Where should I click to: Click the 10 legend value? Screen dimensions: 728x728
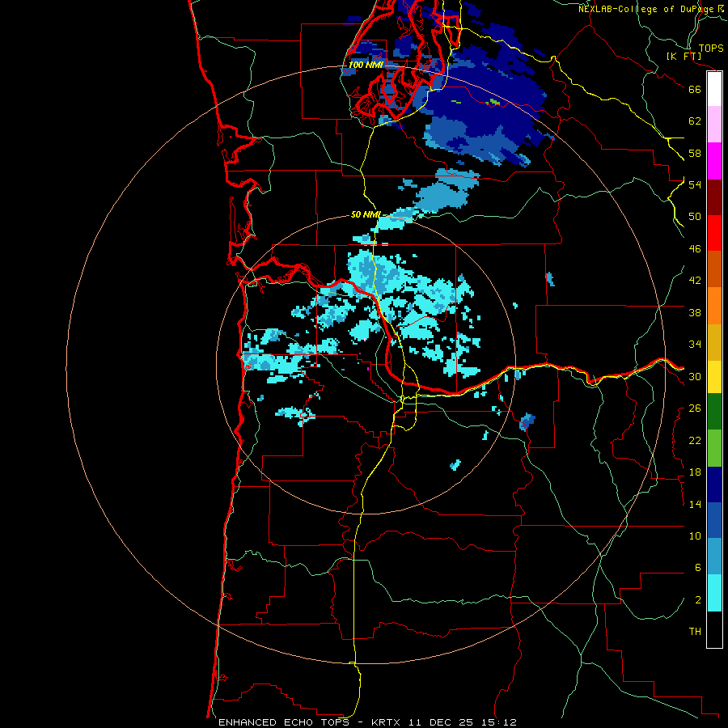coord(695,535)
